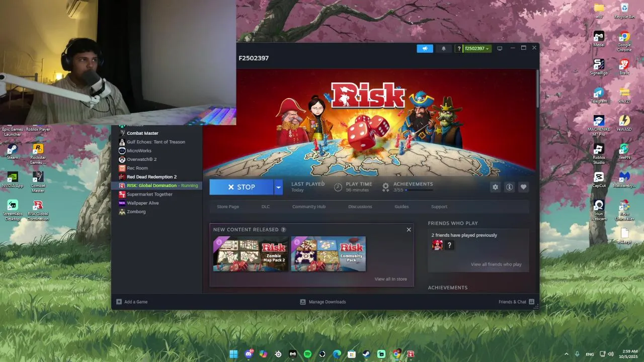Screen dimensions: 644x362
Task: Expand the STOP button dropdown arrow
Action: pyautogui.click(x=278, y=187)
